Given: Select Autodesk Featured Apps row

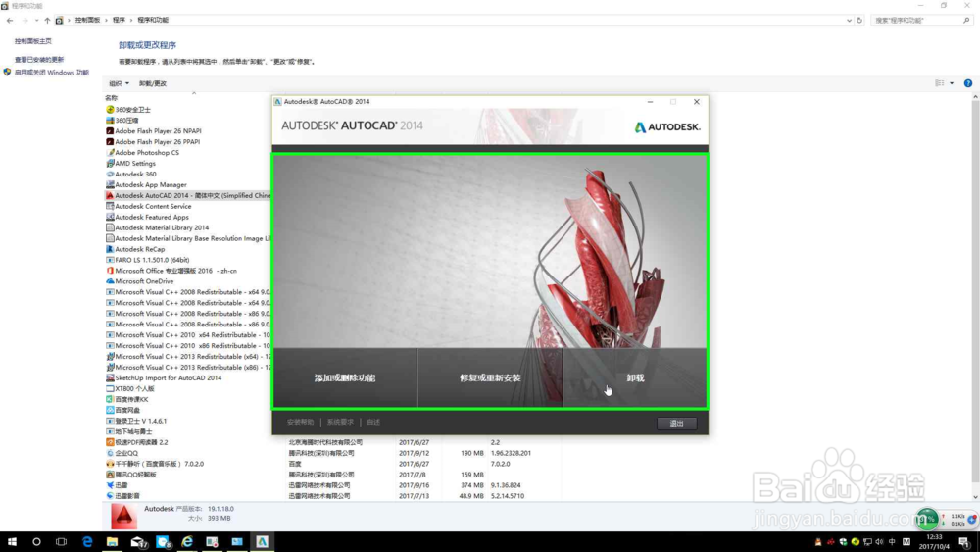Looking at the screenshot, I should [152, 217].
